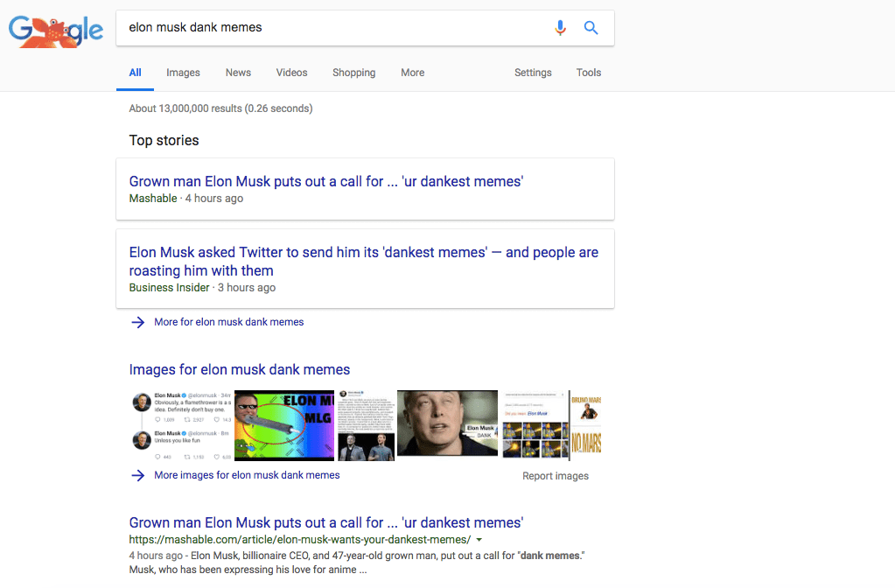Open the Shopping tab

point(354,73)
